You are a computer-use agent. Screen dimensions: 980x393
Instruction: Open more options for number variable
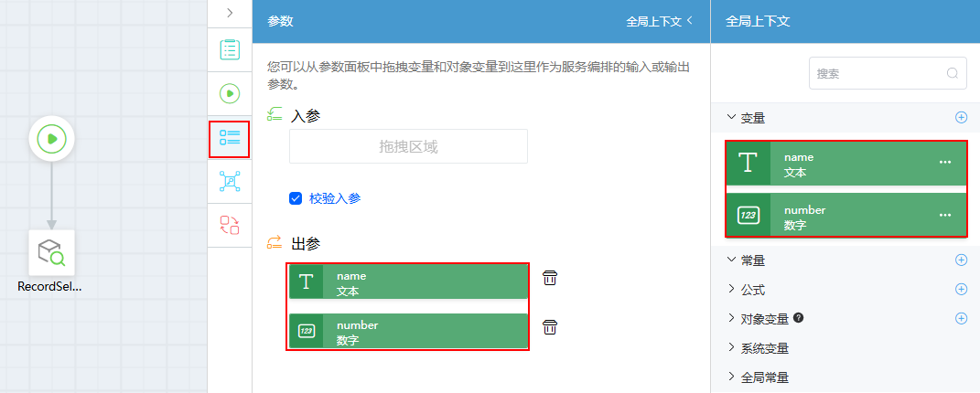(x=945, y=215)
